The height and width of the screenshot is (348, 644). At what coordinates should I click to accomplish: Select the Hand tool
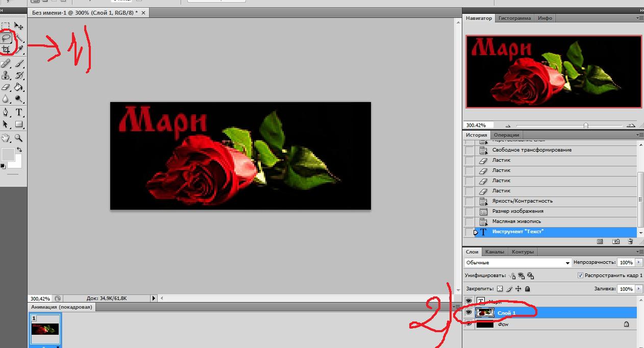[x=6, y=138]
